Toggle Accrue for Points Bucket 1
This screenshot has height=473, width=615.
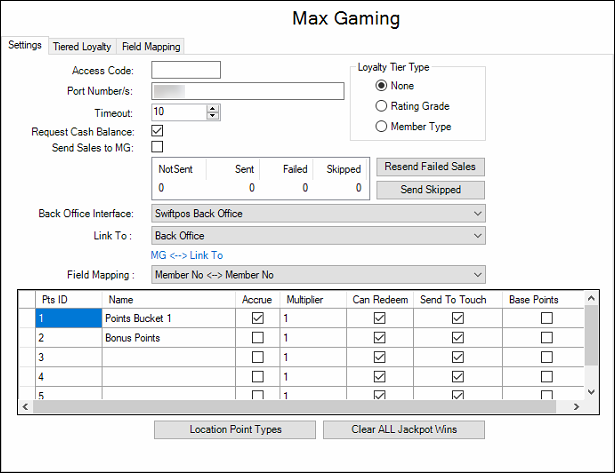(258, 318)
